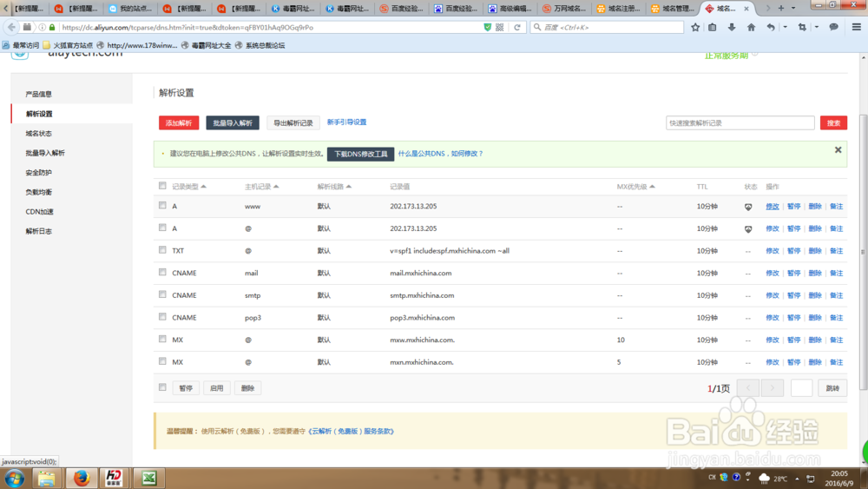868x489 pixels.
Task: Click the green shield security icon in address bar
Action: (488, 27)
